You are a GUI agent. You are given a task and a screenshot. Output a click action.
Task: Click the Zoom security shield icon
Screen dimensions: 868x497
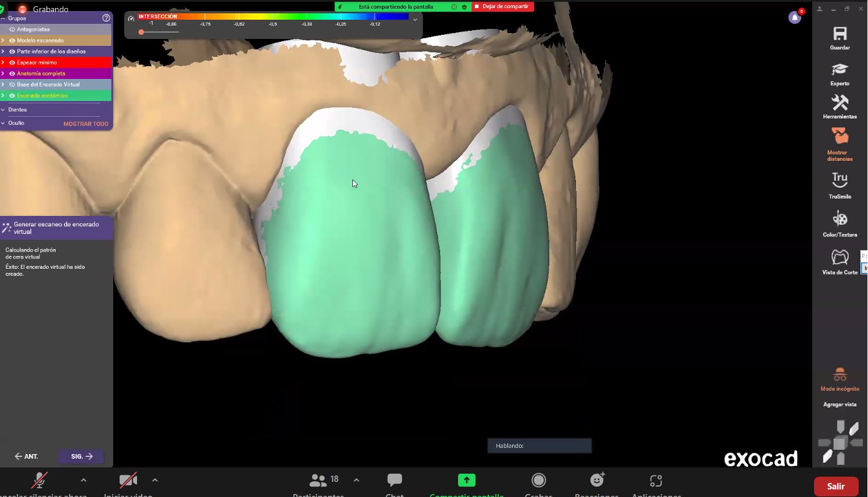click(x=2, y=9)
